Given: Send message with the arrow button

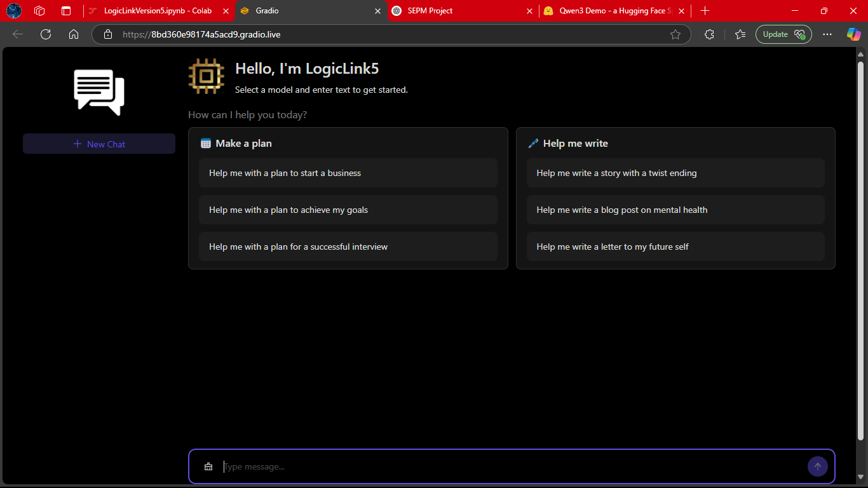Looking at the screenshot, I should (818, 466).
